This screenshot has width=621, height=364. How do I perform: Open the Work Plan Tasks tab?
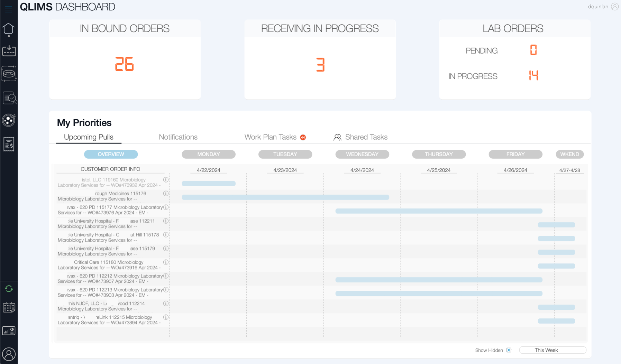coord(271,137)
